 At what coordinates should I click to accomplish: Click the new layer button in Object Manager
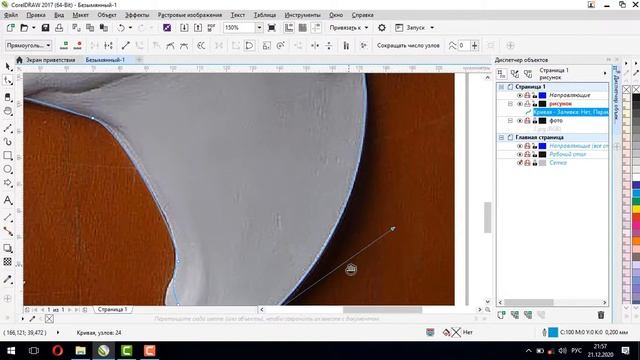501,315
